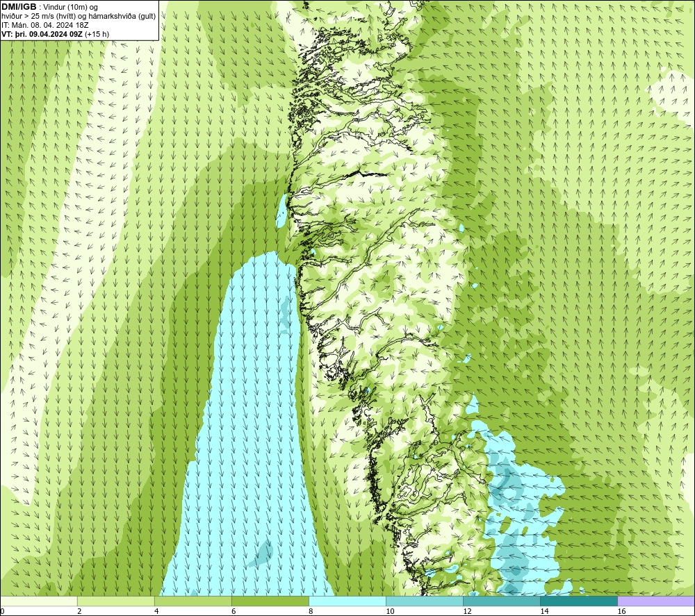Click the 12–14 m/s teal legend swatch
Screen dimensions: 695x616
pyautogui.click(x=502, y=601)
